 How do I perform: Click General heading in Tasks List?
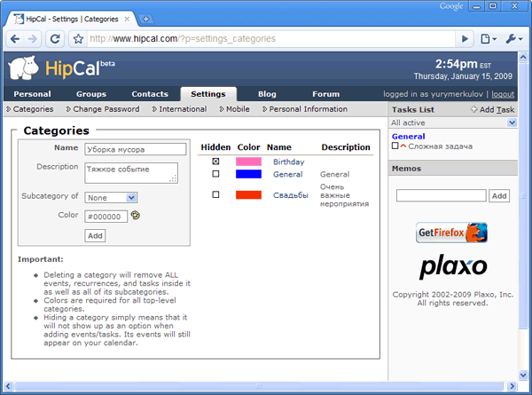point(409,136)
